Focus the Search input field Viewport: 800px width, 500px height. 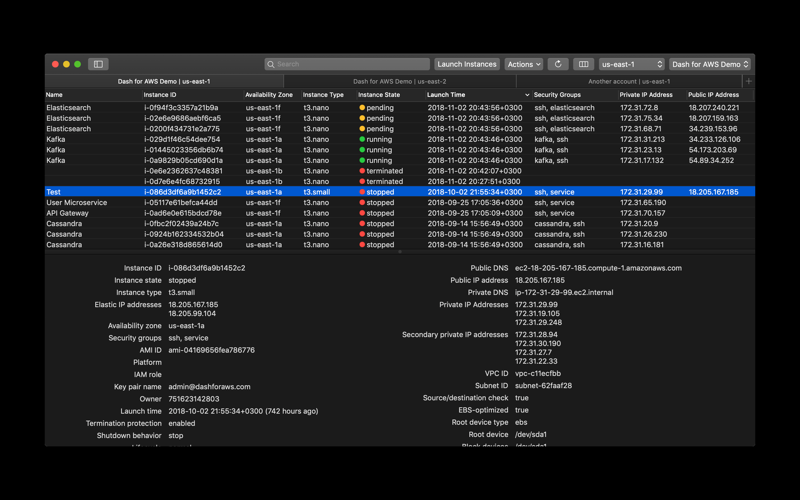tap(347, 64)
